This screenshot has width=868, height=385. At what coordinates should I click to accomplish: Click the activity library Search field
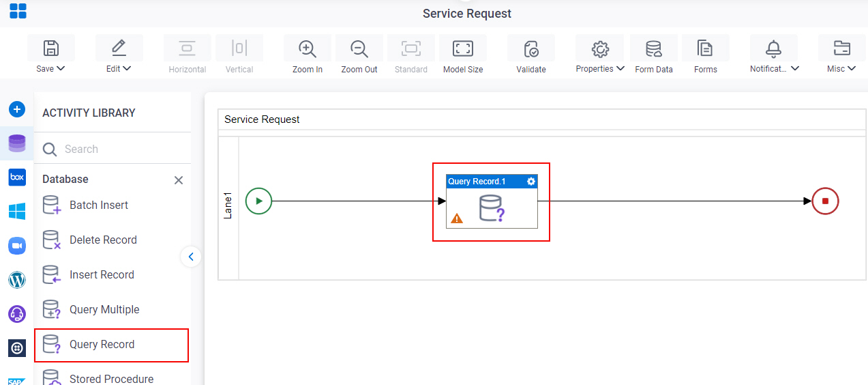pyautogui.click(x=113, y=149)
